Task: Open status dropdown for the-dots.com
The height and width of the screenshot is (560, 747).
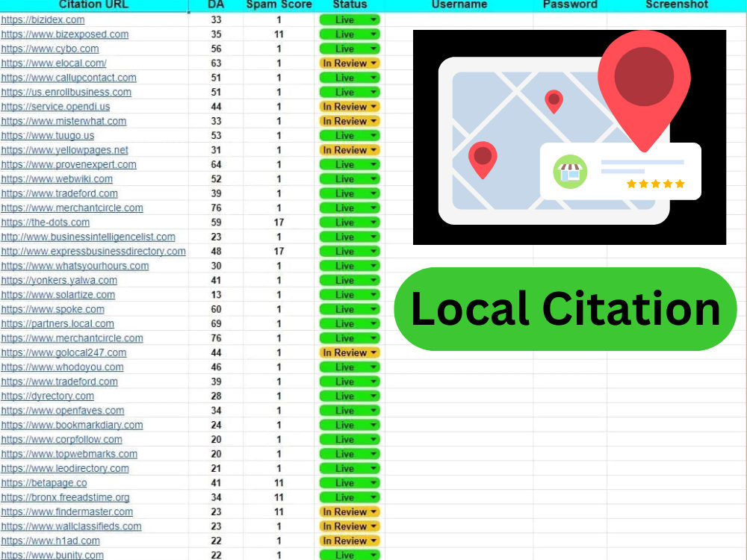Action: [374, 223]
